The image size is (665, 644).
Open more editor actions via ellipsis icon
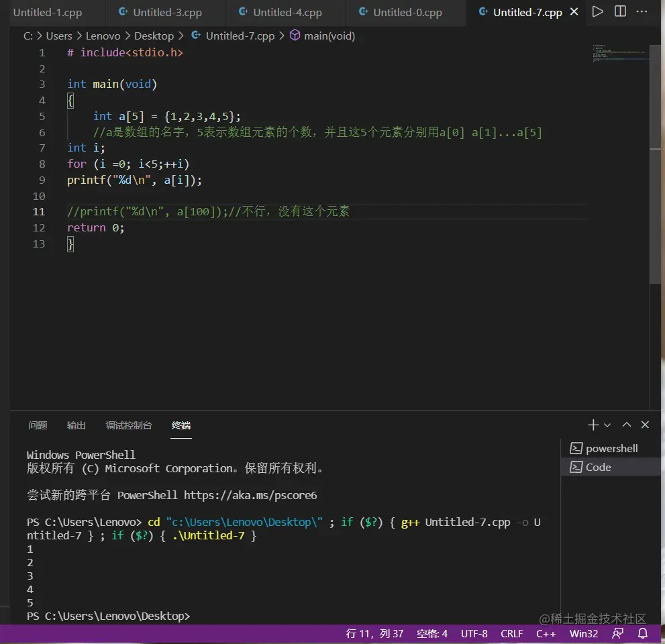[x=642, y=11]
